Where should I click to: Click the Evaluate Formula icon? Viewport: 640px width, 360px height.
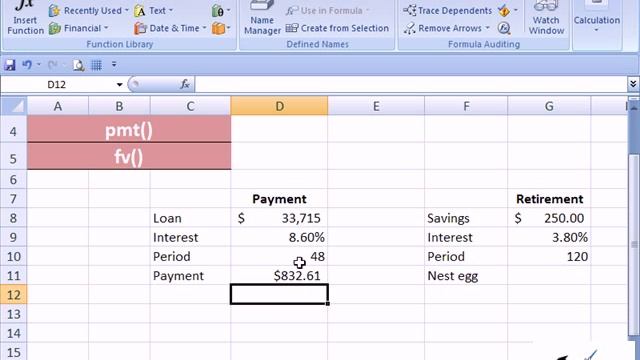504,28
